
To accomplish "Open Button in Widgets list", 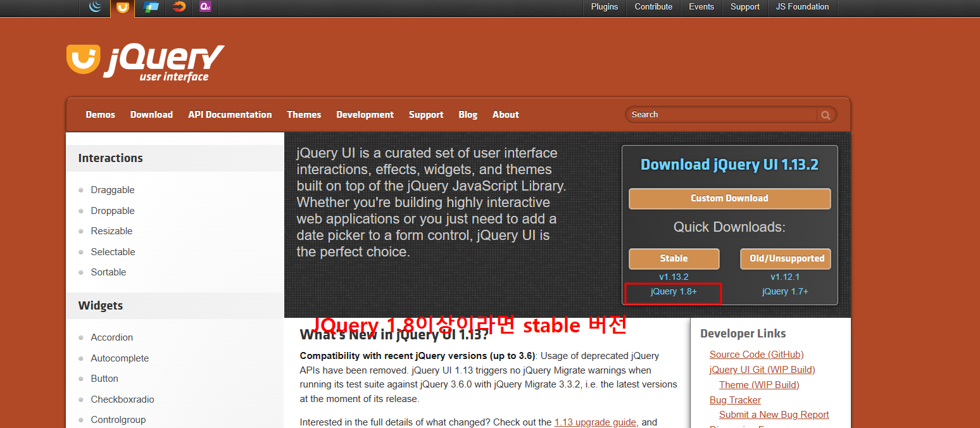I will click(104, 379).
